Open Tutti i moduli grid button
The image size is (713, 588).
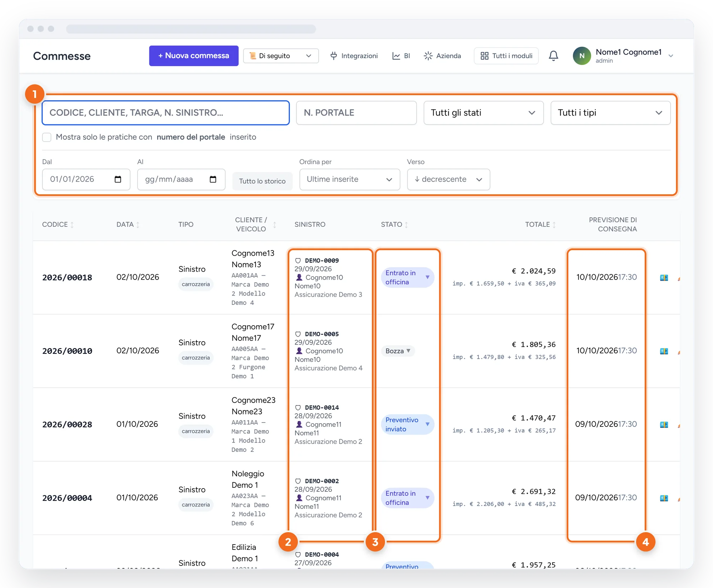(506, 56)
